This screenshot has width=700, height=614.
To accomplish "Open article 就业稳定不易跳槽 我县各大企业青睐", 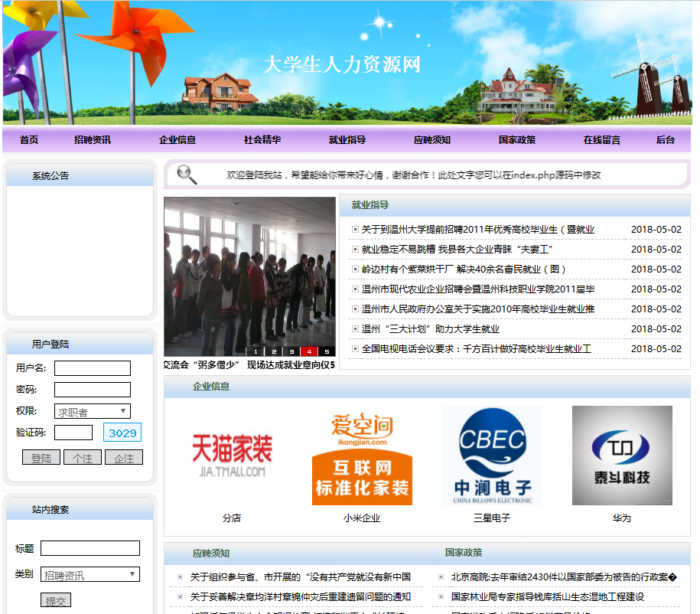I will coord(457,250).
